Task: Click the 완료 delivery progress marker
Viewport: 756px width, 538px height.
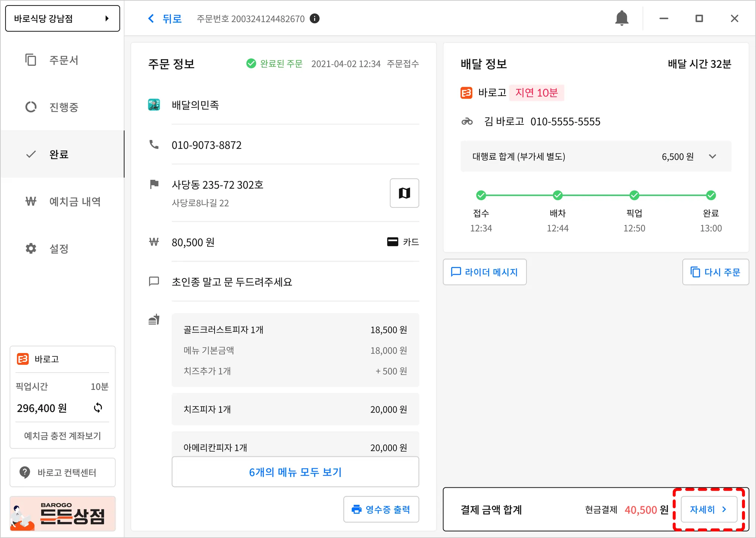Action: pos(711,195)
